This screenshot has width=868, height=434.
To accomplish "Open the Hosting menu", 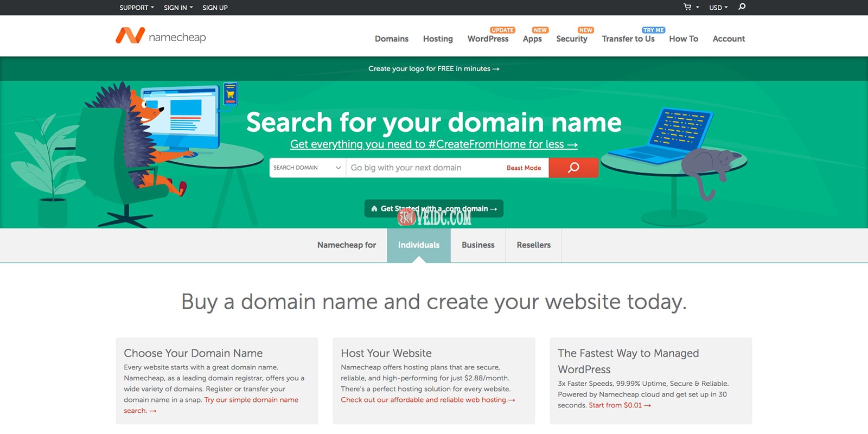I will point(438,39).
